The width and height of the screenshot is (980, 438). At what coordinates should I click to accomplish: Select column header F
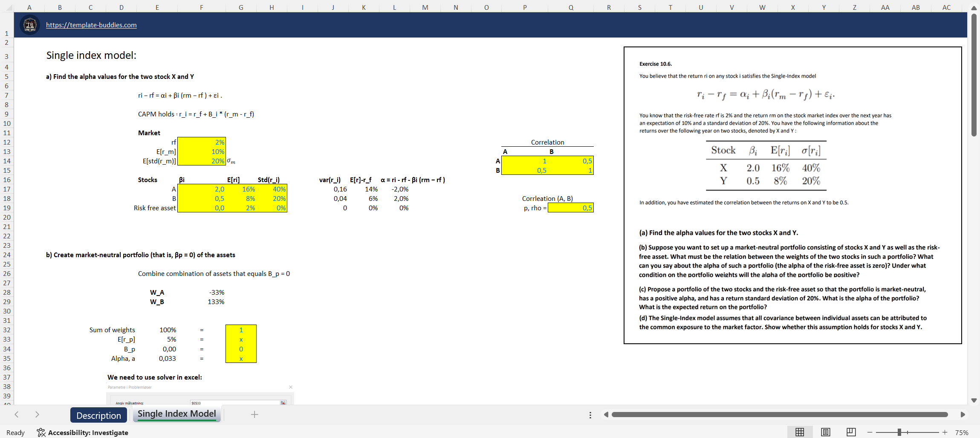click(201, 7)
